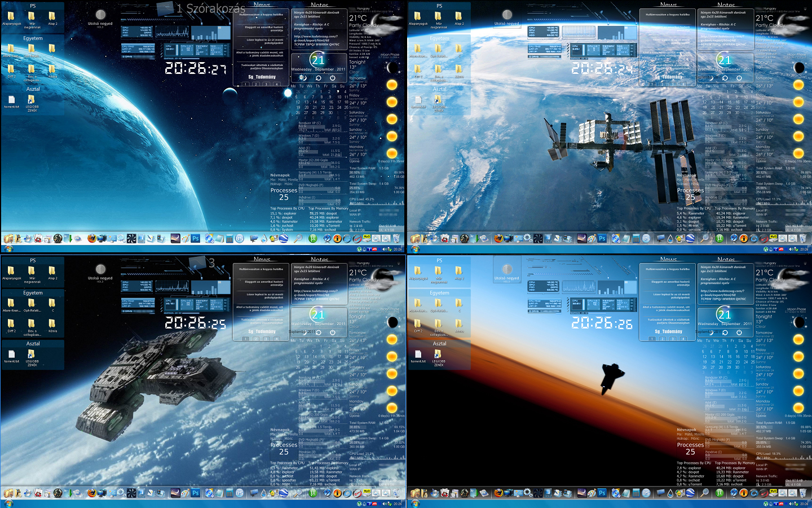Open uTorrent in the spaceship-wallpaper desktop dock
The height and width of the screenshot is (508, 812).
tap(312, 493)
